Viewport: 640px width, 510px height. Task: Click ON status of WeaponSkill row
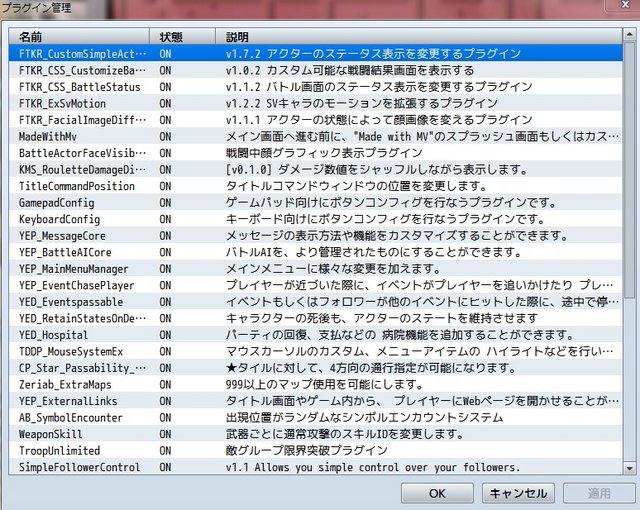165,434
